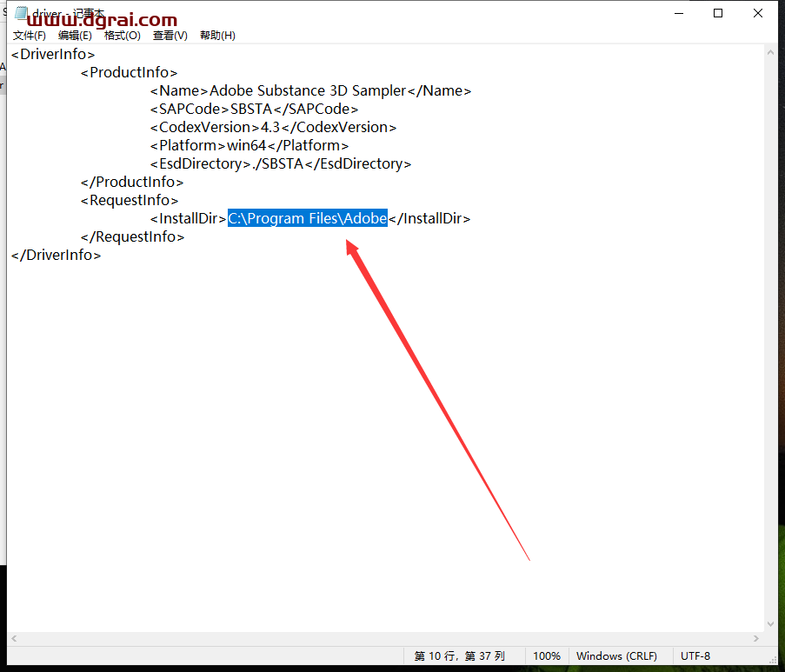Click the closing </ProductInfo> tag
Image resolution: width=785 pixels, height=672 pixels.
tap(132, 182)
